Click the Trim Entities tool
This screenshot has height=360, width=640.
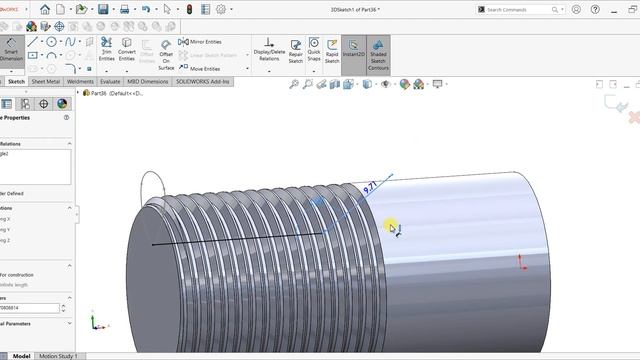[107, 49]
